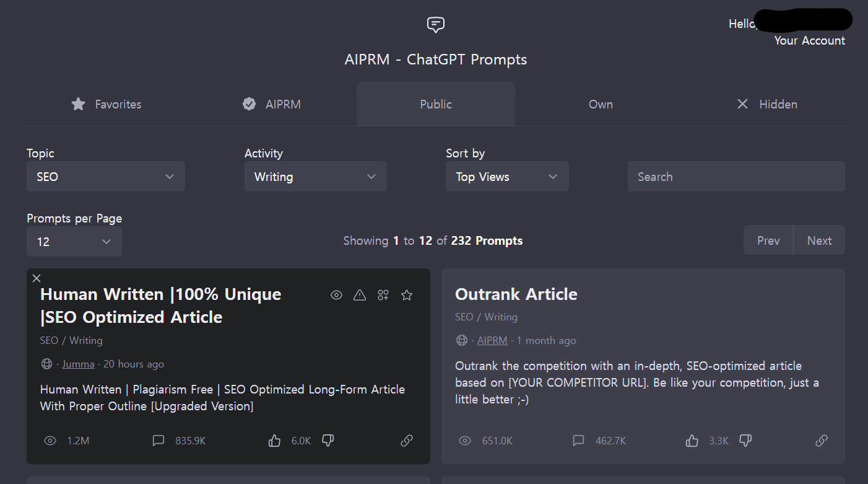Change Prompts per Page dropdown value
This screenshot has width=868, height=484.
point(74,241)
